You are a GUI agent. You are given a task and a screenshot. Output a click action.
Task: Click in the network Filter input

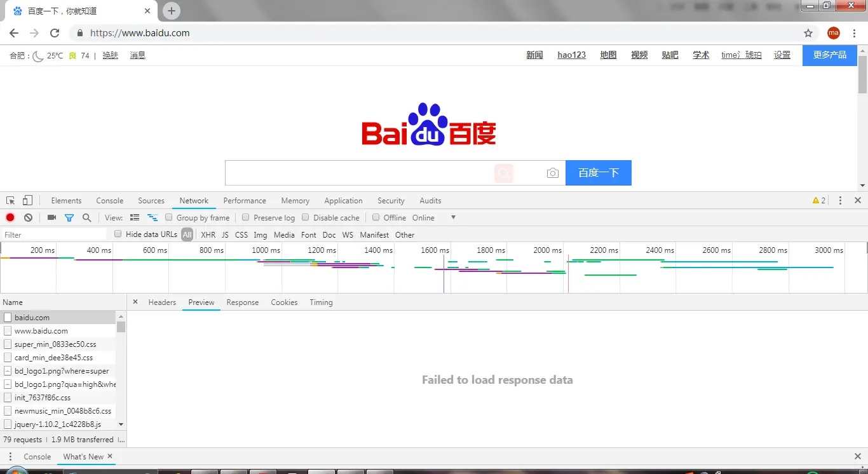click(x=55, y=234)
